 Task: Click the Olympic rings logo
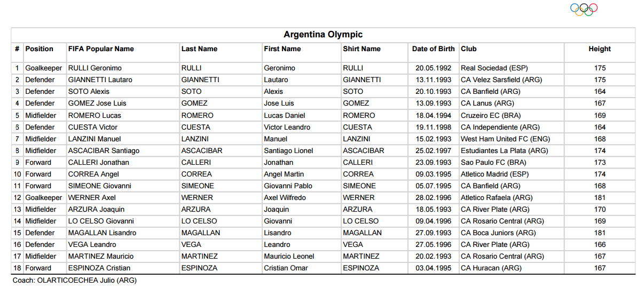584,9
